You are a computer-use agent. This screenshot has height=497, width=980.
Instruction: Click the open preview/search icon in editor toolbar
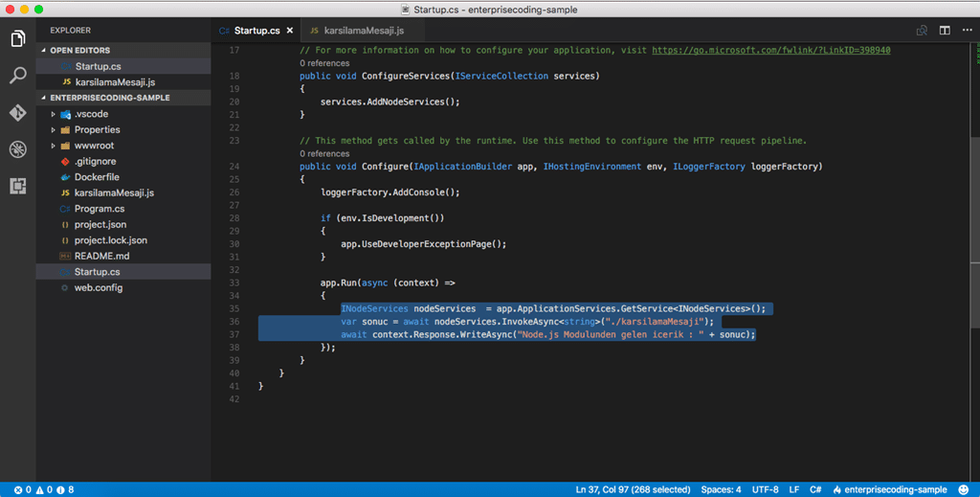click(x=922, y=30)
